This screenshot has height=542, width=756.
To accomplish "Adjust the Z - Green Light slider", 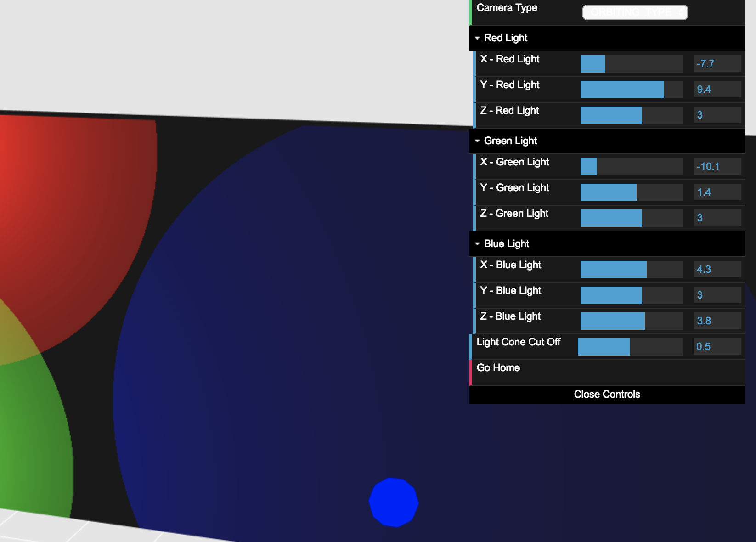I will (632, 218).
